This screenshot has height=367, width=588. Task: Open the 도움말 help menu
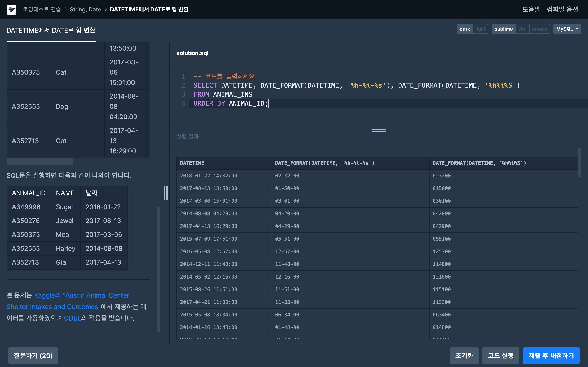[531, 9]
